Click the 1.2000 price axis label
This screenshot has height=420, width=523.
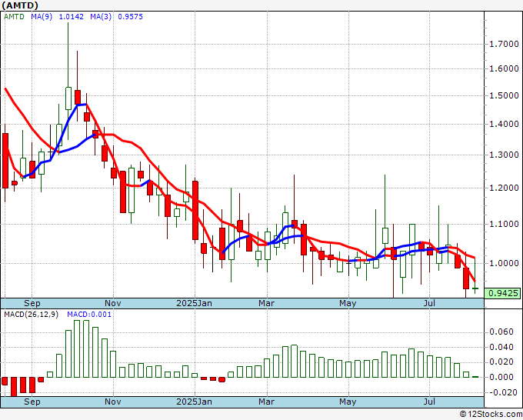click(x=504, y=188)
